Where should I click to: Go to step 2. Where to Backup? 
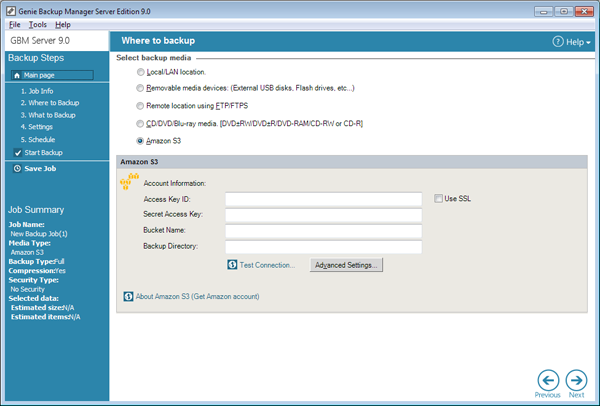(x=50, y=103)
